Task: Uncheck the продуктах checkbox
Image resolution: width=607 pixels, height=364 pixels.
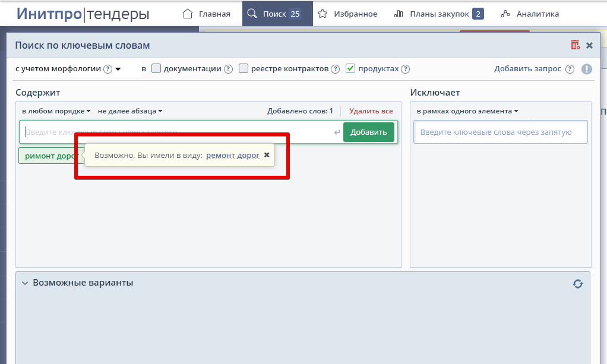Action: tap(350, 68)
